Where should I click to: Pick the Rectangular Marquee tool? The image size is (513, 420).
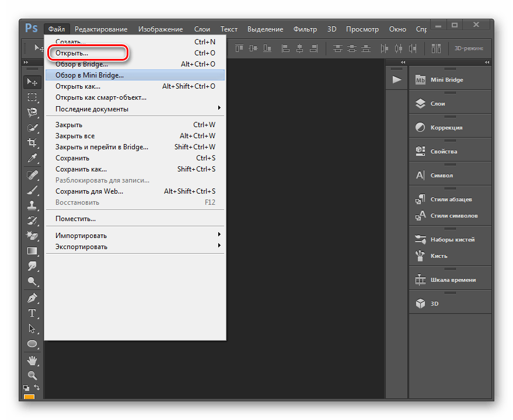pos(32,97)
